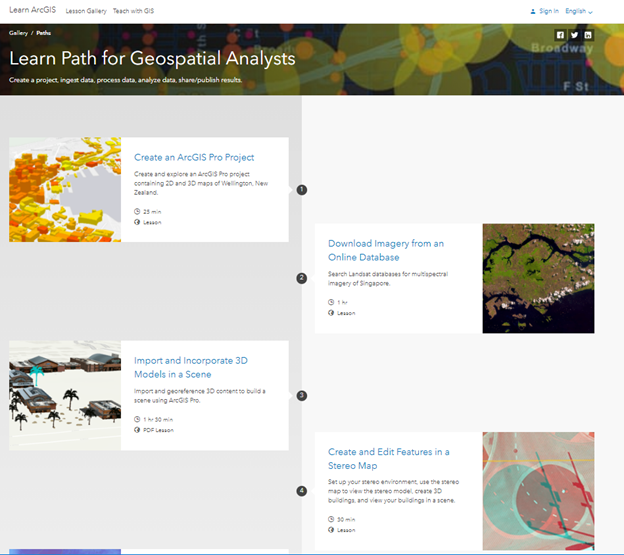Click the Gallery breadcrumb link
624x555 pixels.
tap(18, 33)
